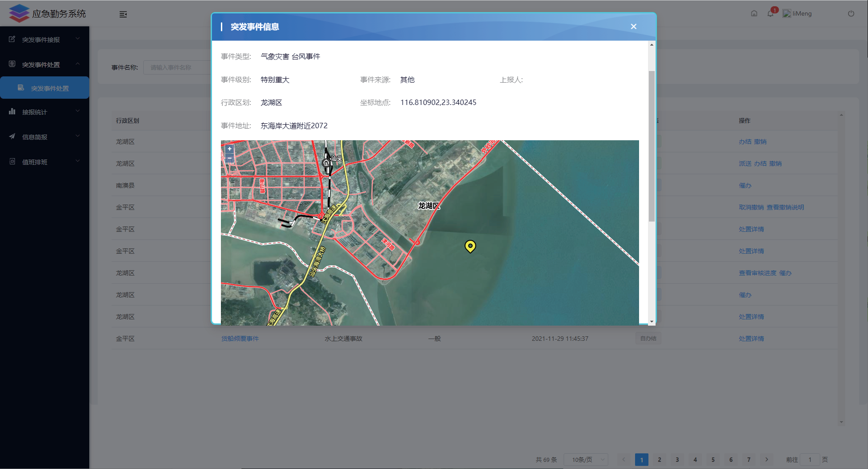Click the dialog vertical scrollbar thumb

(652, 145)
